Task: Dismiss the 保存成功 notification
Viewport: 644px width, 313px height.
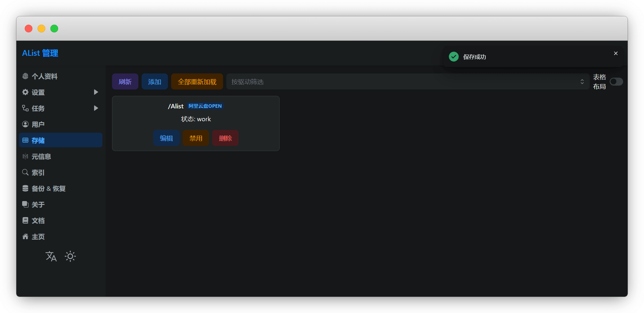Action: (x=616, y=53)
